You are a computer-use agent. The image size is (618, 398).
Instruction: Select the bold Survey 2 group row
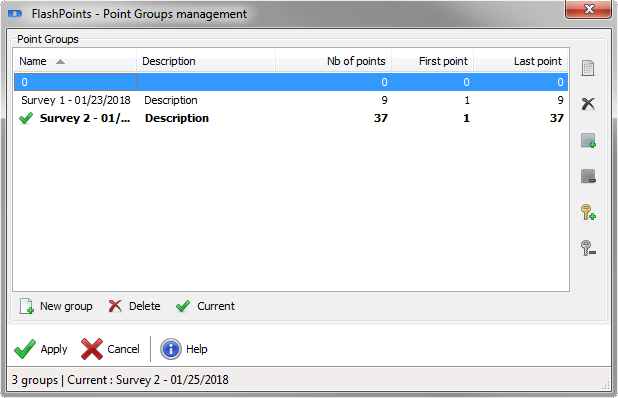coord(291,118)
